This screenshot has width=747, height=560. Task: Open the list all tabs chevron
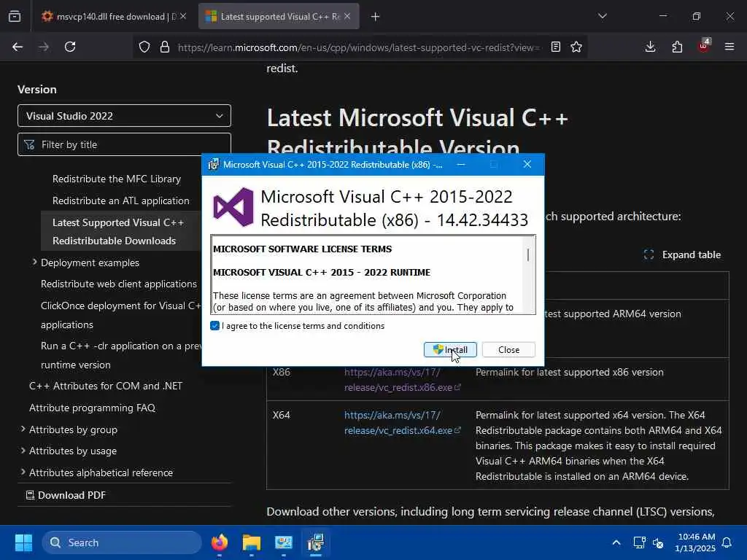[x=603, y=16]
